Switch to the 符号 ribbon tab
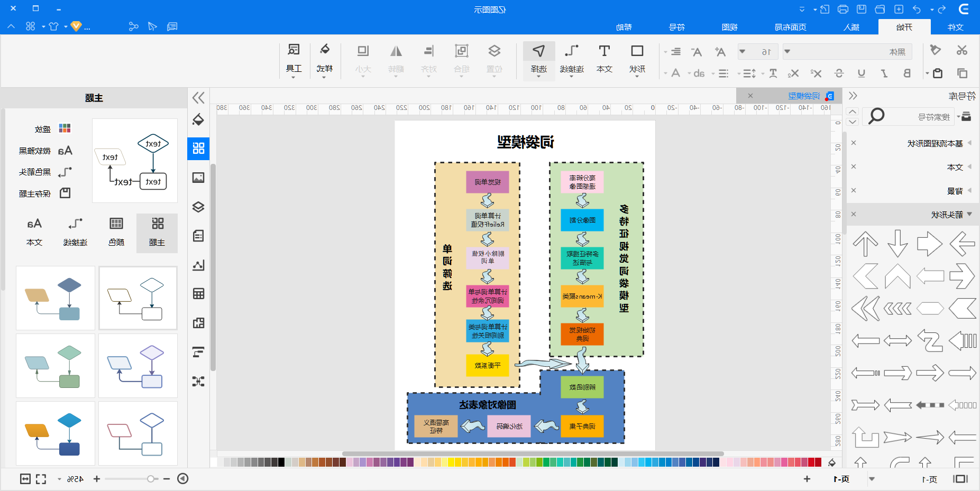This screenshot has height=491, width=980. tap(677, 27)
